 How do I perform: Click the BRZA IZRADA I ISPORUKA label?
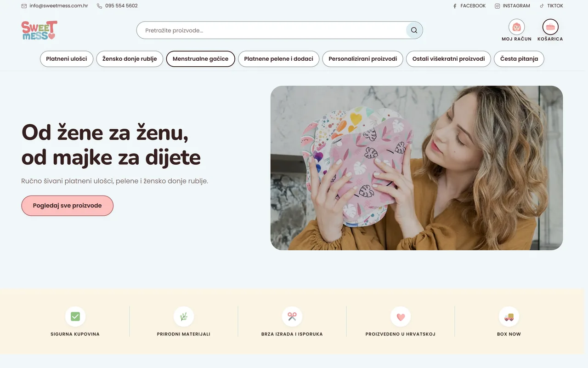[292, 334]
